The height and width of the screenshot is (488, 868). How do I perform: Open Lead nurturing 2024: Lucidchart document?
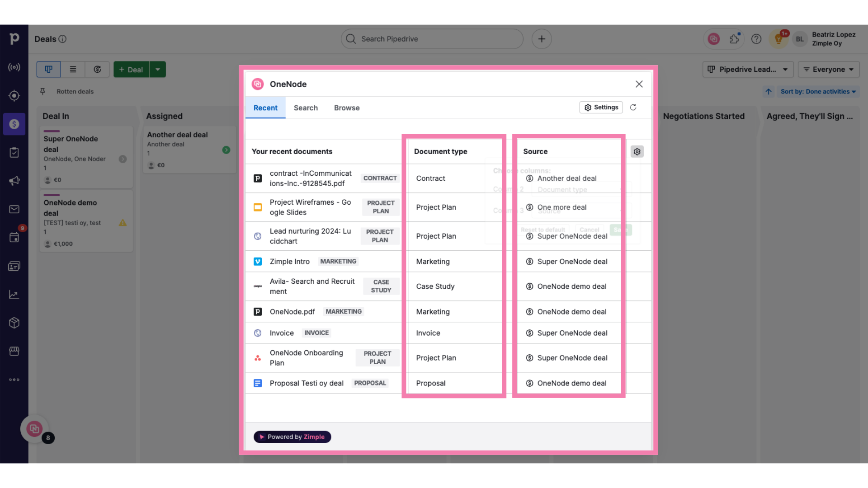[310, 236]
